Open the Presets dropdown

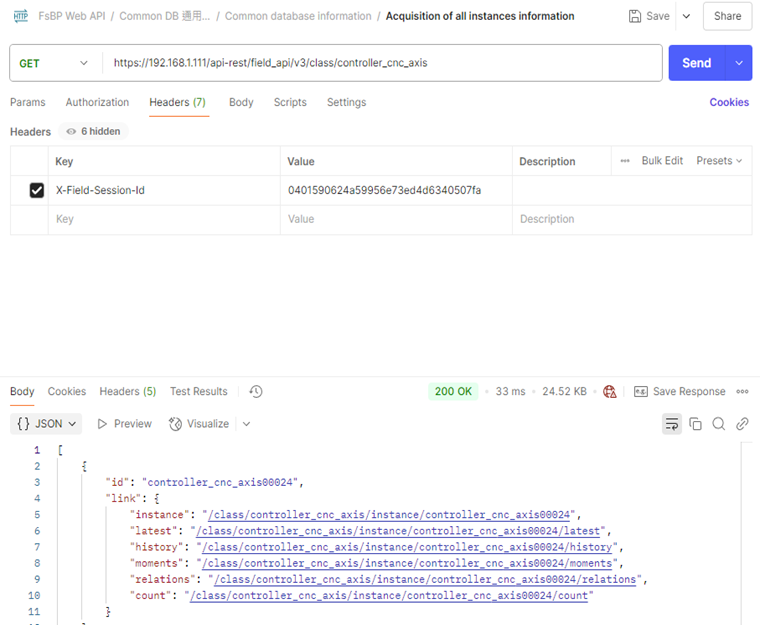(719, 160)
